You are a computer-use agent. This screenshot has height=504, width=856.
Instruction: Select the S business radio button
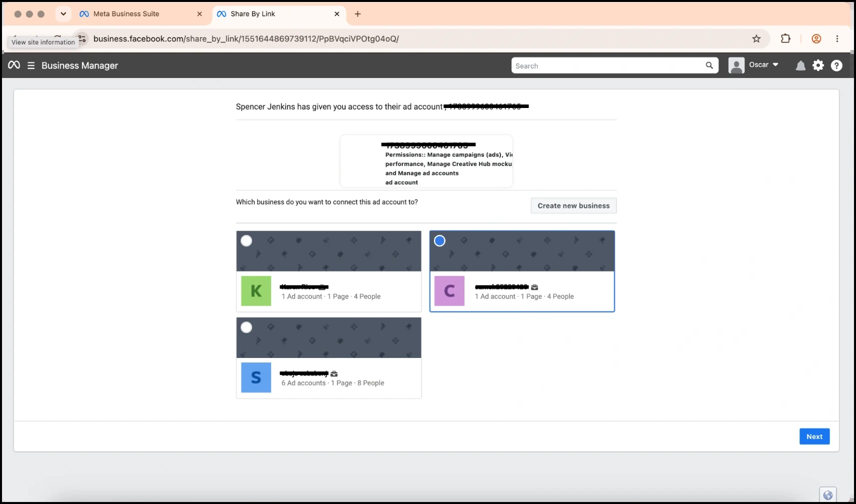[x=246, y=327]
